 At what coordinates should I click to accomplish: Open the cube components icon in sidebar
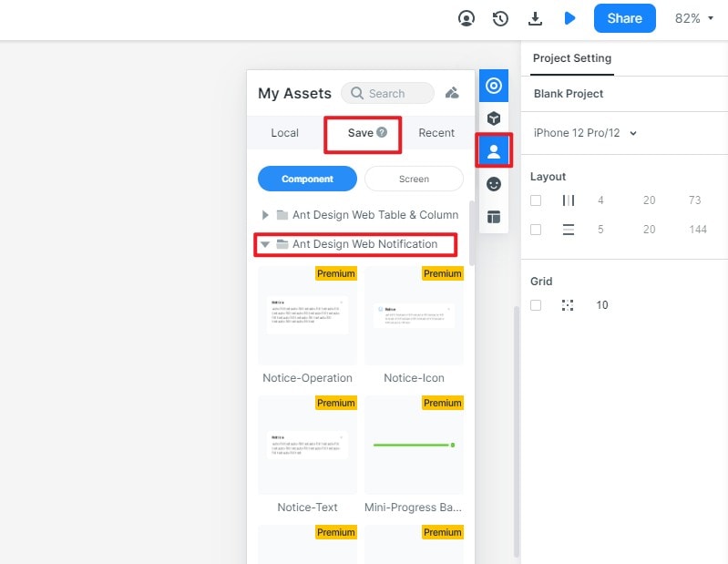(x=494, y=118)
